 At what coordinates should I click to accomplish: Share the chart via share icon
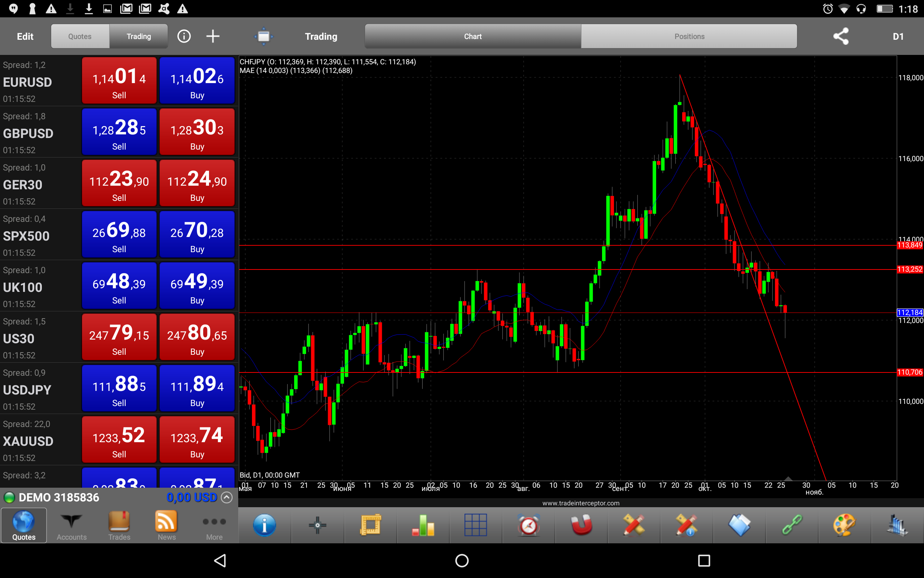click(841, 36)
